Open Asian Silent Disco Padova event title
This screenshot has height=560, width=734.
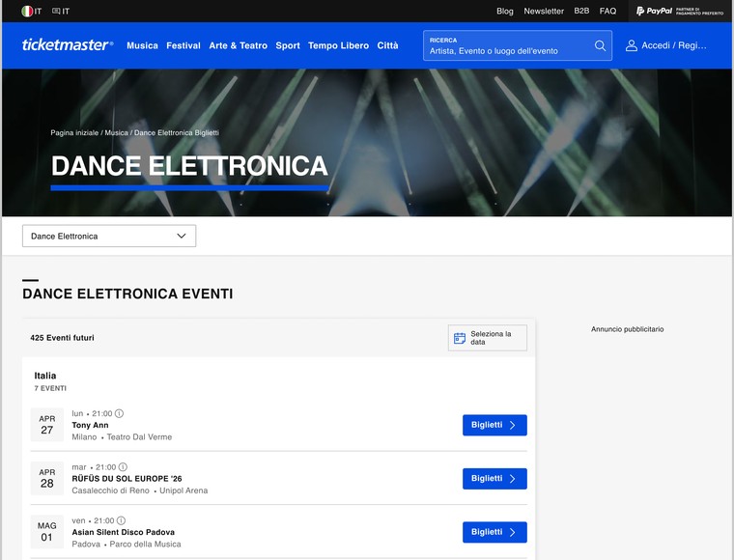123,532
